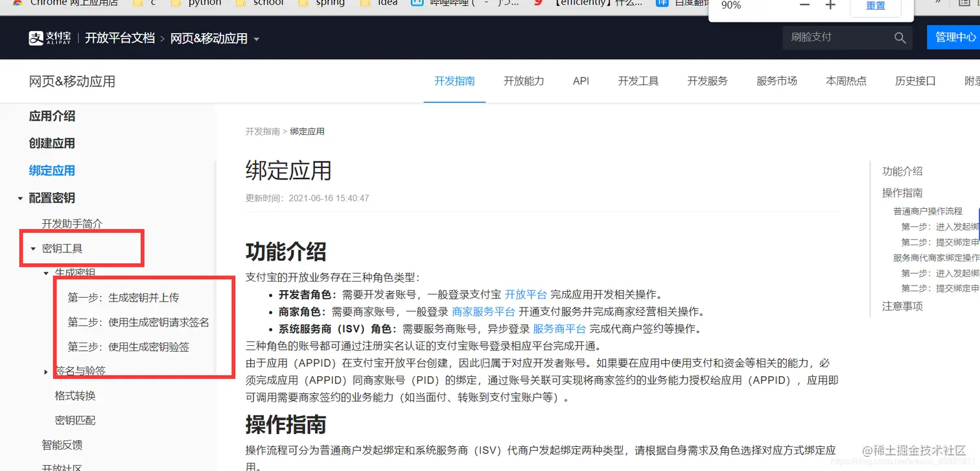The height and width of the screenshot is (471, 980).
Task: Collapse the 生成密钥 tree arrow
Action: coord(46,273)
